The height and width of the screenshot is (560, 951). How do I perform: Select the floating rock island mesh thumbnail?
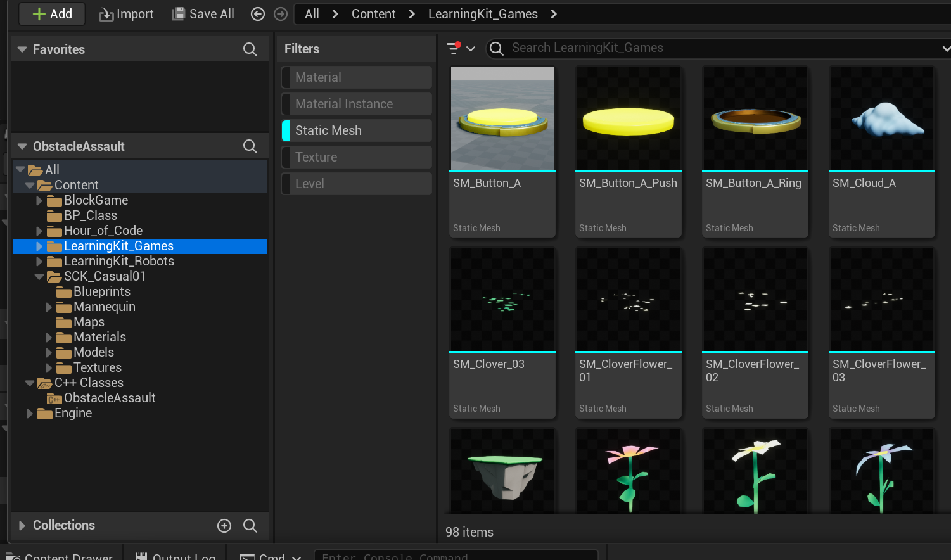pos(502,471)
